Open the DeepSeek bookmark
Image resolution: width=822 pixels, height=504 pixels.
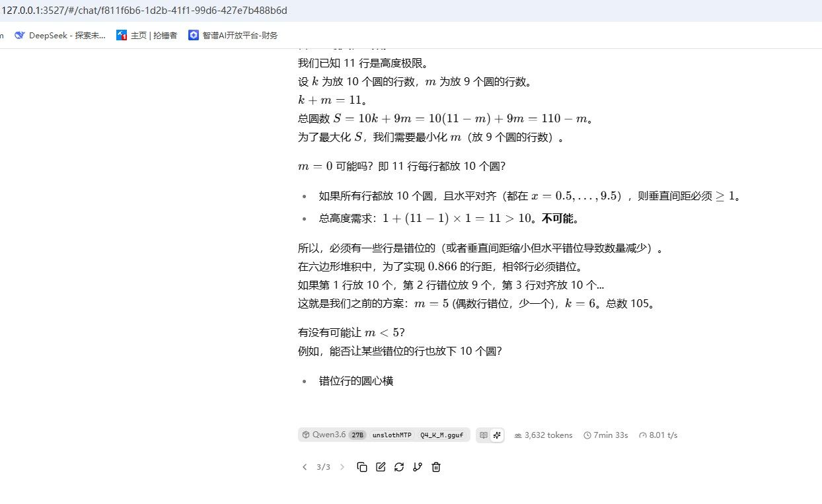click(60, 36)
